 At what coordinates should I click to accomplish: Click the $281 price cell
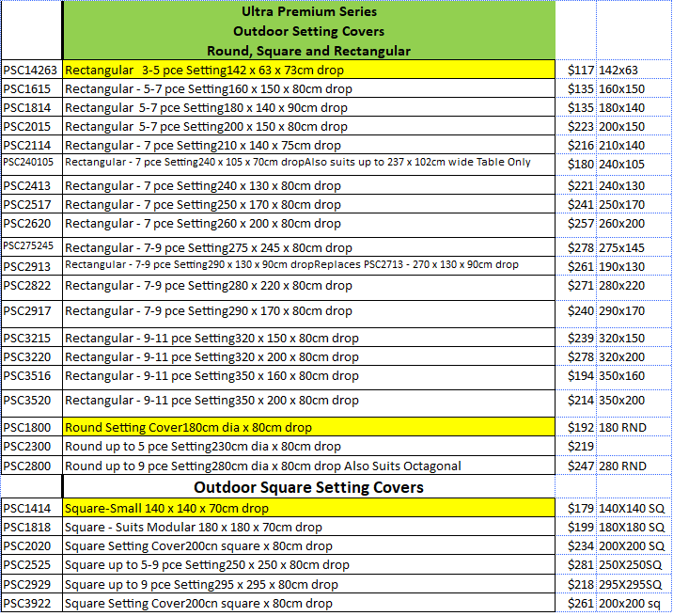(576, 564)
